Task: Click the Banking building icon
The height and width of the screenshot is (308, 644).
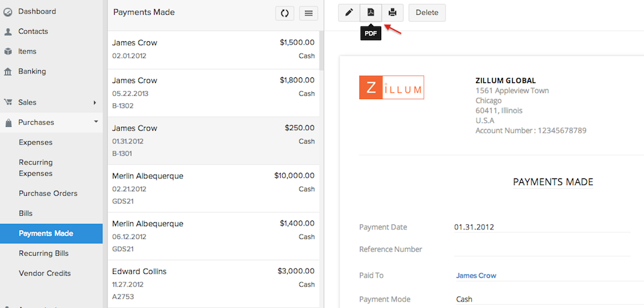Action: (x=8, y=72)
